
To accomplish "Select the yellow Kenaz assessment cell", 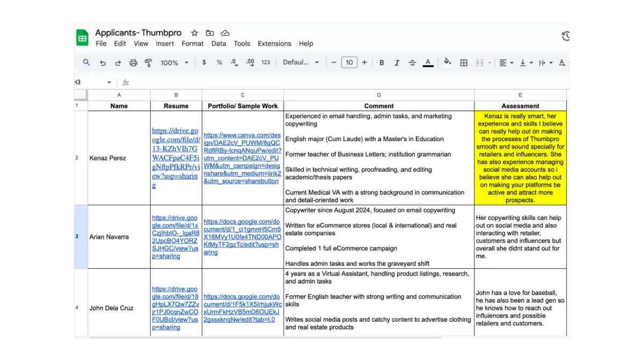I will 521,158.
